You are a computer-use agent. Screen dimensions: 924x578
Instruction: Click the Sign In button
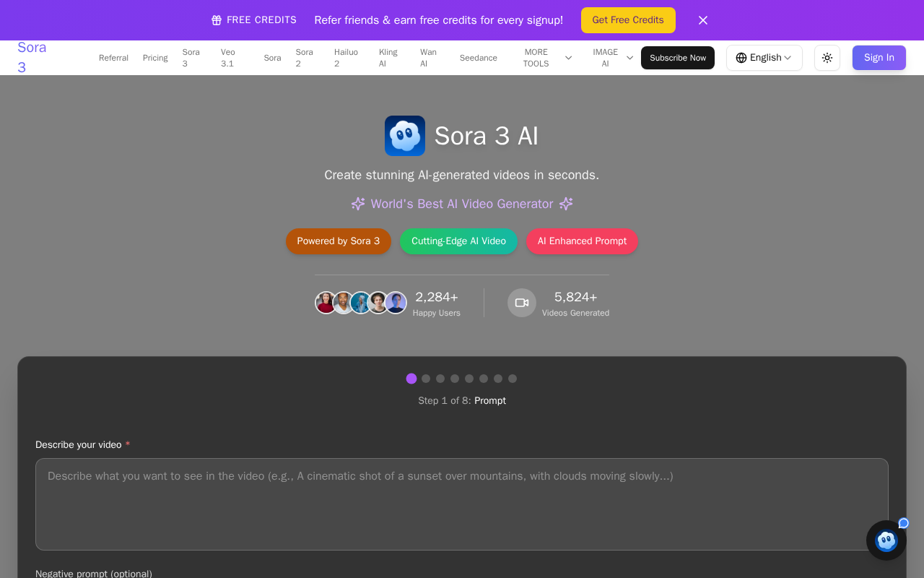click(879, 58)
